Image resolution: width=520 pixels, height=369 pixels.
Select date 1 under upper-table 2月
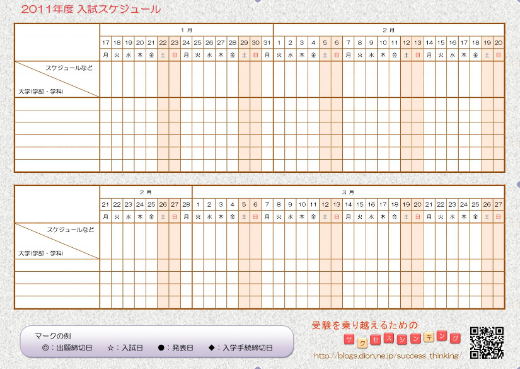[279, 42]
